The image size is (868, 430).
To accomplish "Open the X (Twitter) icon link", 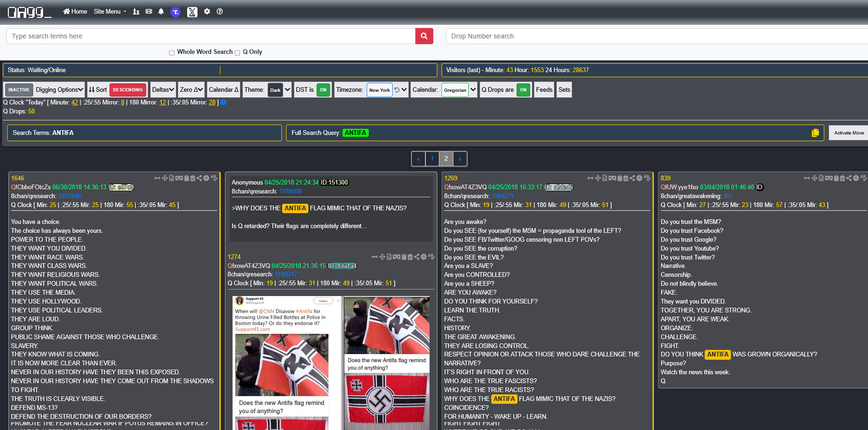I will 192,12.
